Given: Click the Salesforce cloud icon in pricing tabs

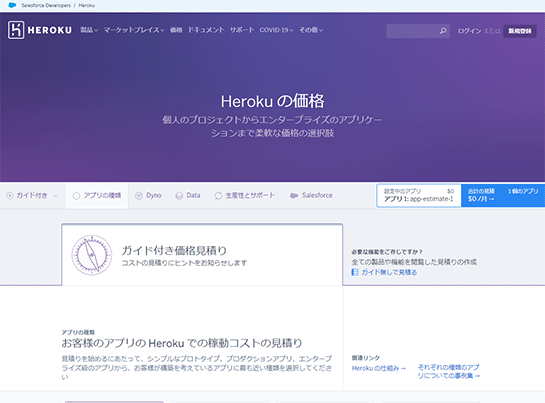Looking at the screenshot, I should pyautogui.click(x=294, y=196).
